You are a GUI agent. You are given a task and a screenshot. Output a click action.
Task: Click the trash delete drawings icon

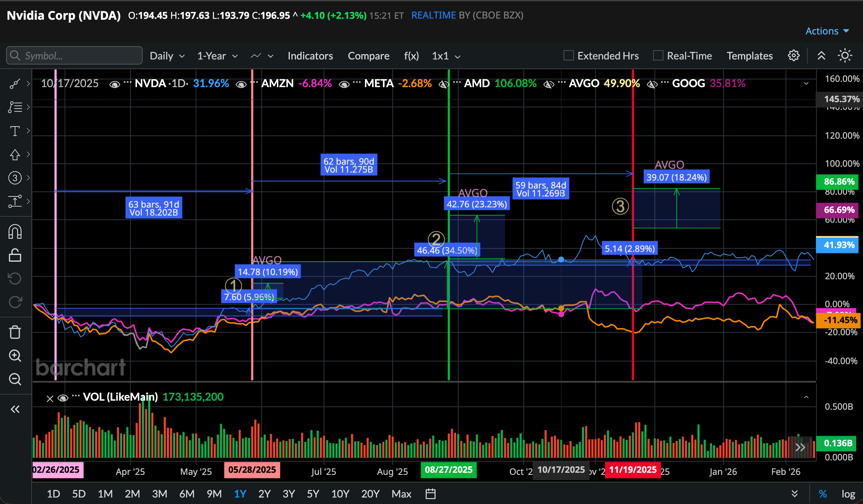tap(15, 332)
